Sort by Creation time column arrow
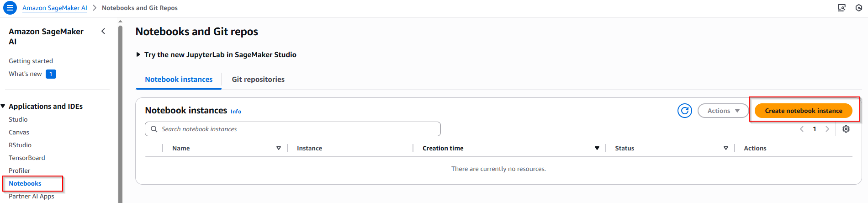The image size is (868, 203). coord(597,148)
